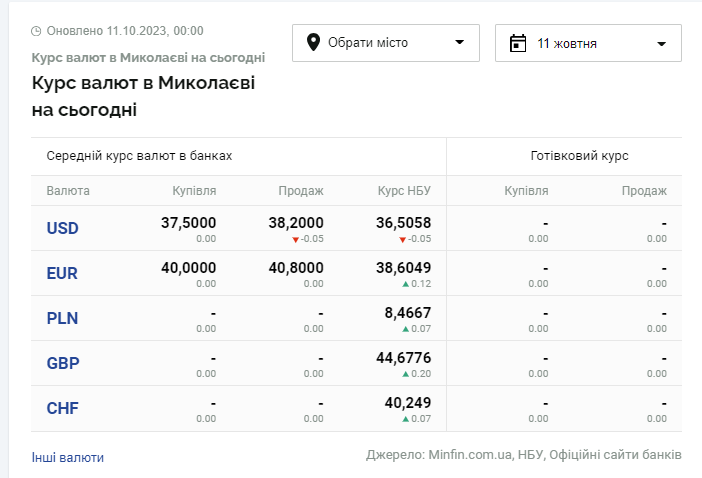Screen dimensions: 702x478
Task: Click the green up arrow under CHF rate
Action: (405, 420)
